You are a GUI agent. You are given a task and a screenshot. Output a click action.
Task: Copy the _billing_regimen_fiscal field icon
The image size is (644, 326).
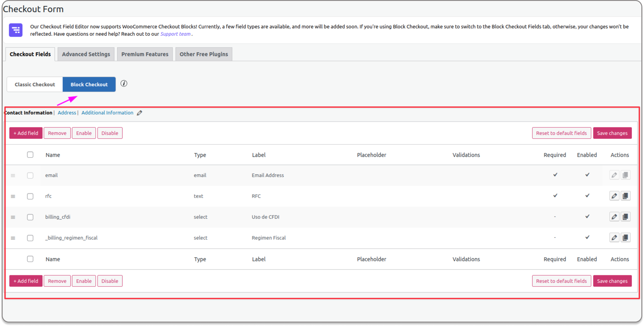click(625, 238)
